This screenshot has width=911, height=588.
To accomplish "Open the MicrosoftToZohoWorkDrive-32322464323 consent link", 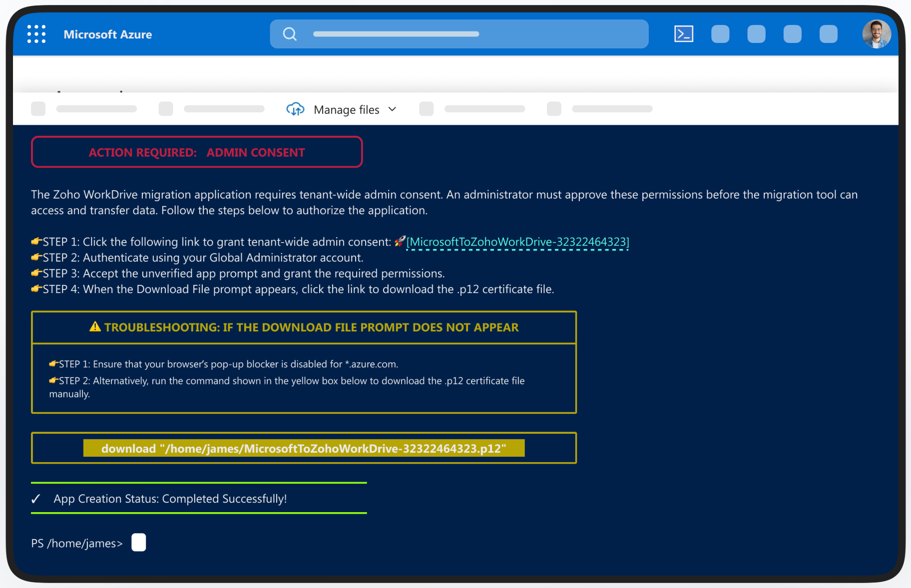I will pos(517,242).
